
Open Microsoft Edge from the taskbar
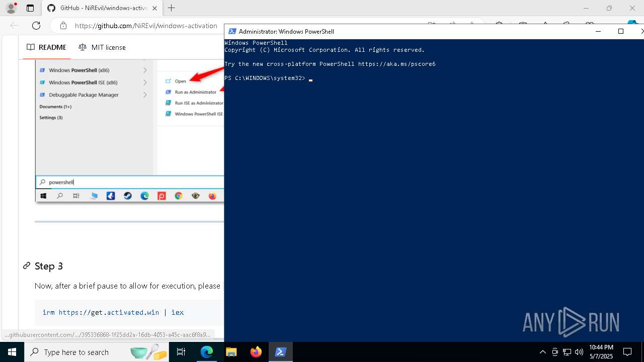[207, 352]
